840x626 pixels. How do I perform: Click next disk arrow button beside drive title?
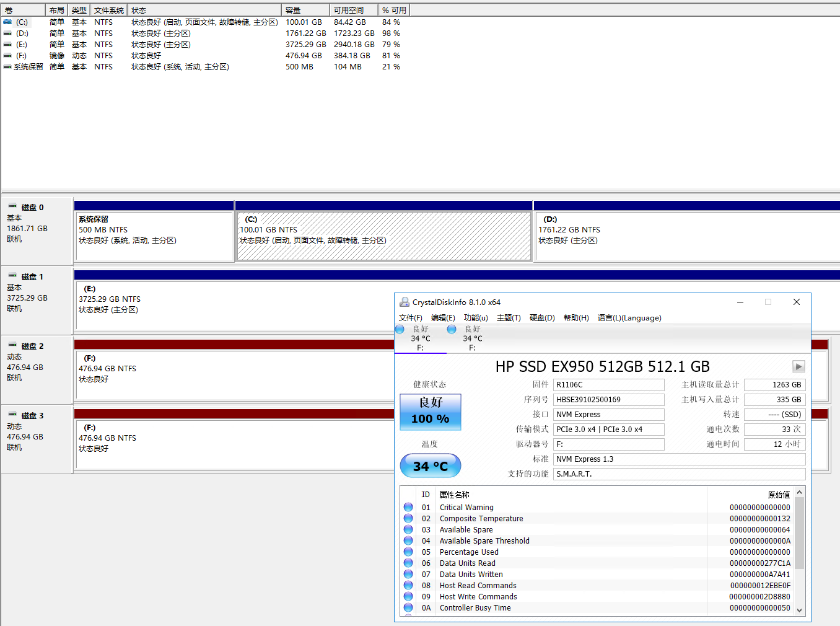[x=798, y=366]
